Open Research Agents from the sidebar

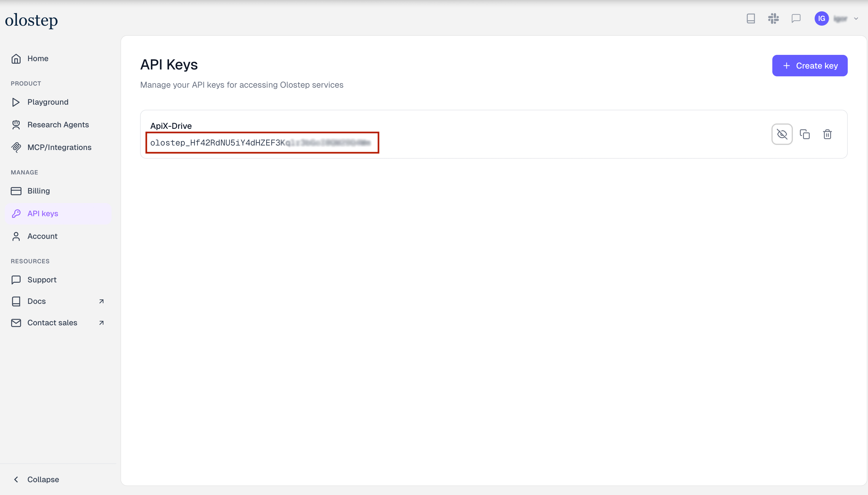click(58, 124)
